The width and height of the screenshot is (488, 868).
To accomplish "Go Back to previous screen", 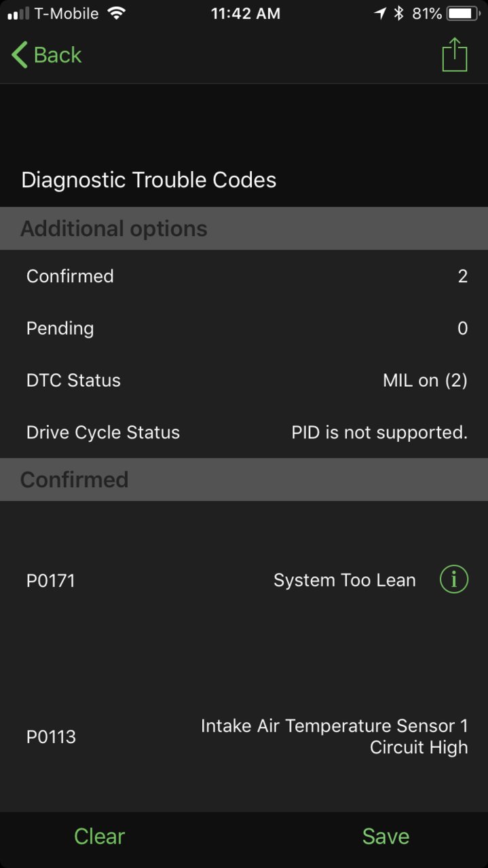I will [46, 54].
